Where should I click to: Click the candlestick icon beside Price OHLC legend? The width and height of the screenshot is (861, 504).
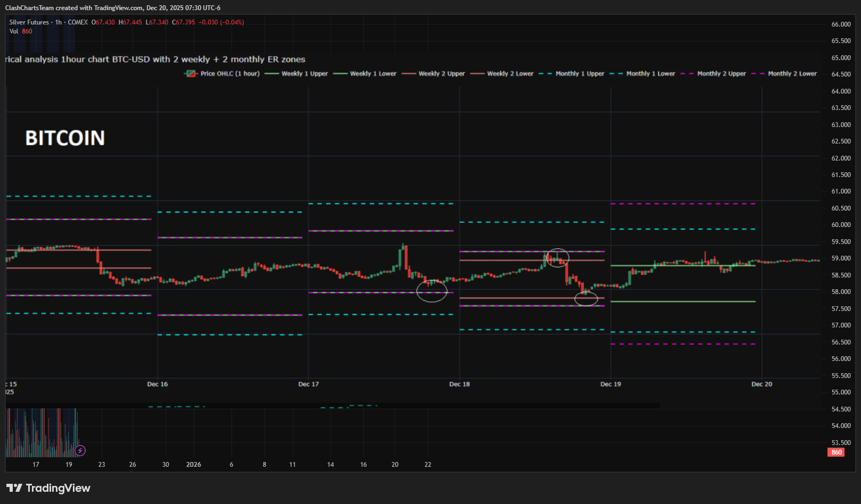[191, 73]
